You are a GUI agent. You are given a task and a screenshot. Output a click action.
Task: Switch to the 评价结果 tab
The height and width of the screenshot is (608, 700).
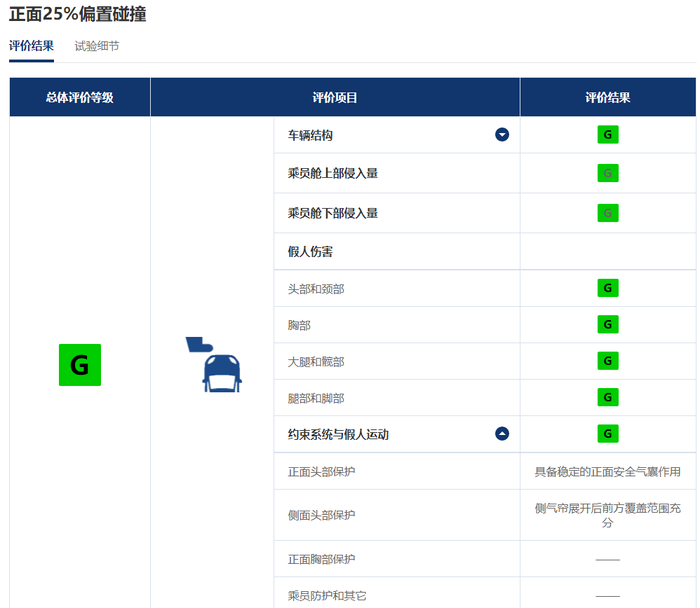tap(31, 46)
